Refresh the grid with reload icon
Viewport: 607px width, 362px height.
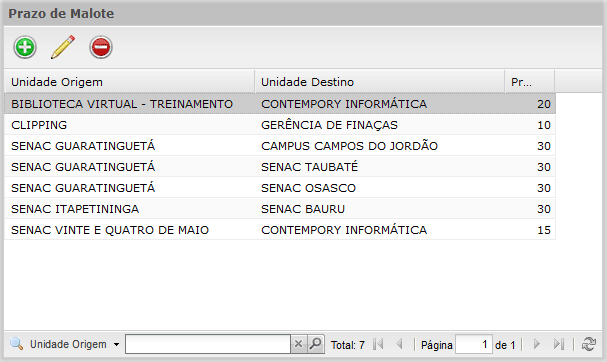tap(589, 344)
